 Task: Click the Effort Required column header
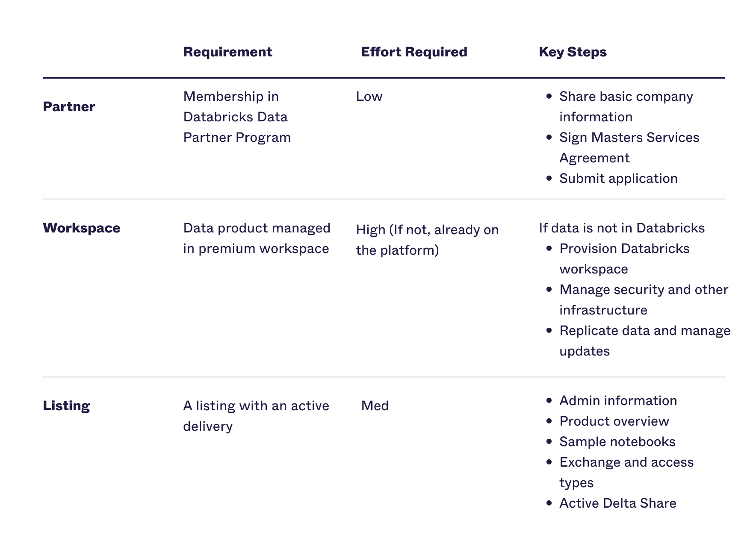(x=414, y=52)
